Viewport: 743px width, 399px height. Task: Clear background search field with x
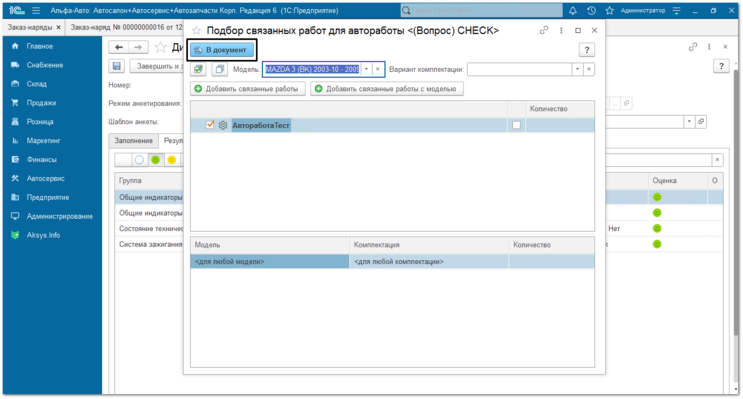click(717, 160)
